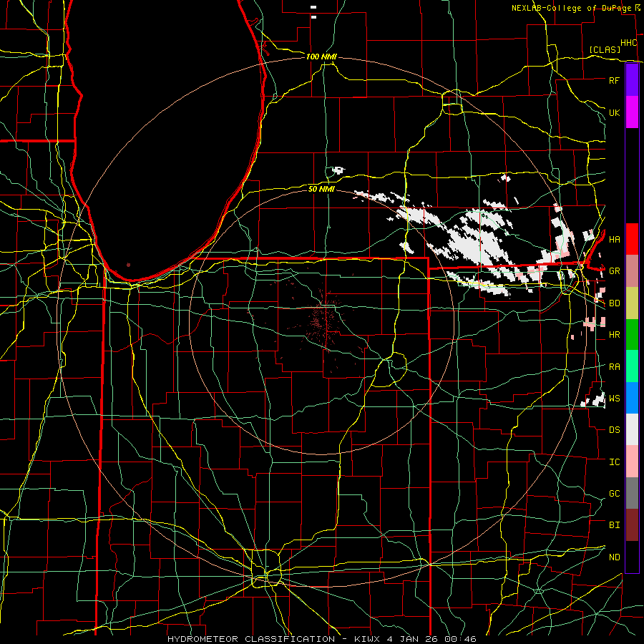
Task: Click the Hydrometeor Classification KIWX caption
Action: pyautogui.click(x=322, y=639)
